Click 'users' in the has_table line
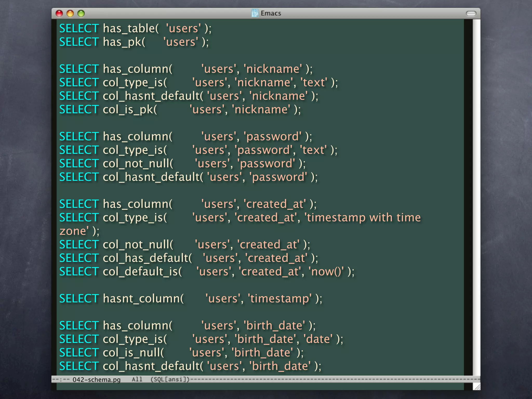The image size is (532, 399). tap(183, 28)
